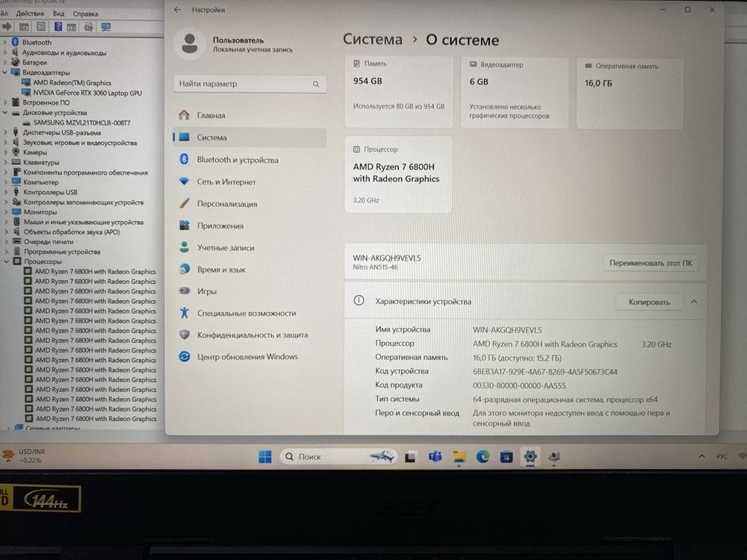
Task: Open Сеть и Интернет settings
Action: 250,182
